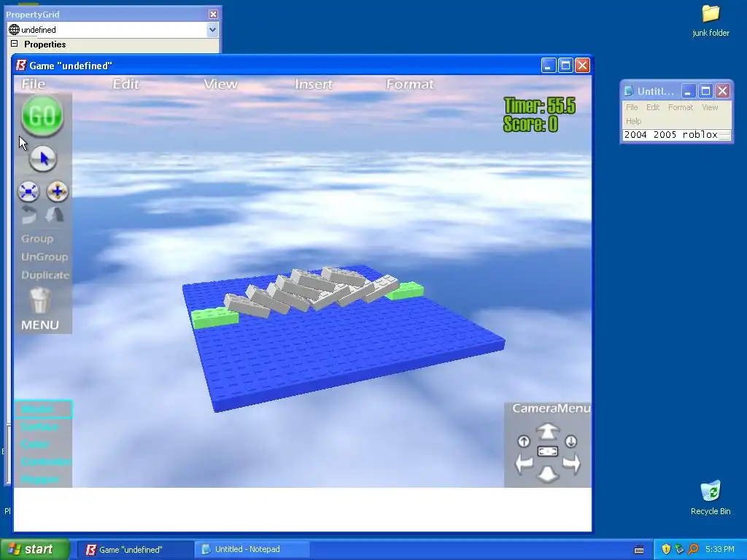Click the Notepad text area with "2004 2005 roblox"

[671, 135]
